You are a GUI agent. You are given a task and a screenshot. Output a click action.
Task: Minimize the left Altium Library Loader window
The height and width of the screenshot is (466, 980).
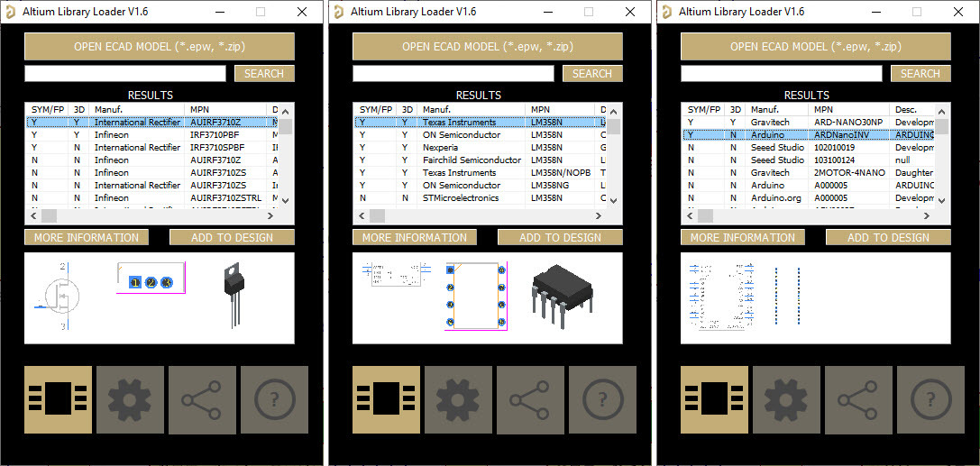click(219, 11)
